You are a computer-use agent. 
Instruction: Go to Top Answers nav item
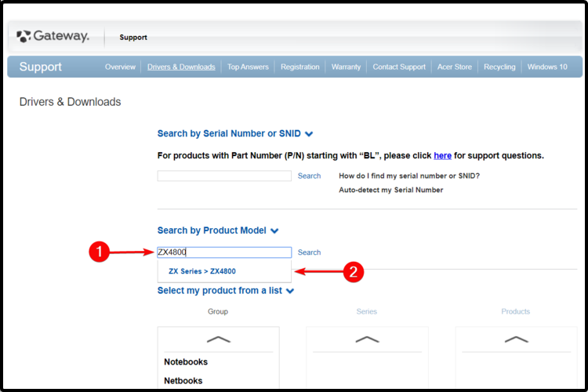click(248, 67)
